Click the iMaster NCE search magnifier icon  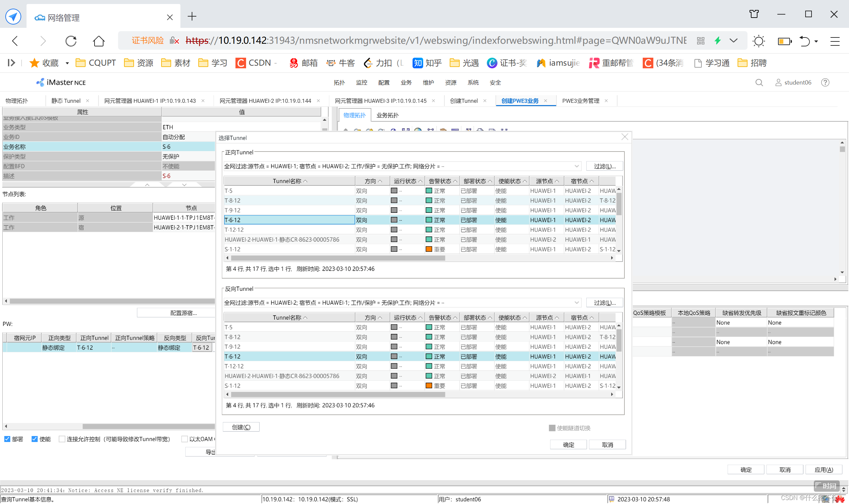(x=759, y=83)
